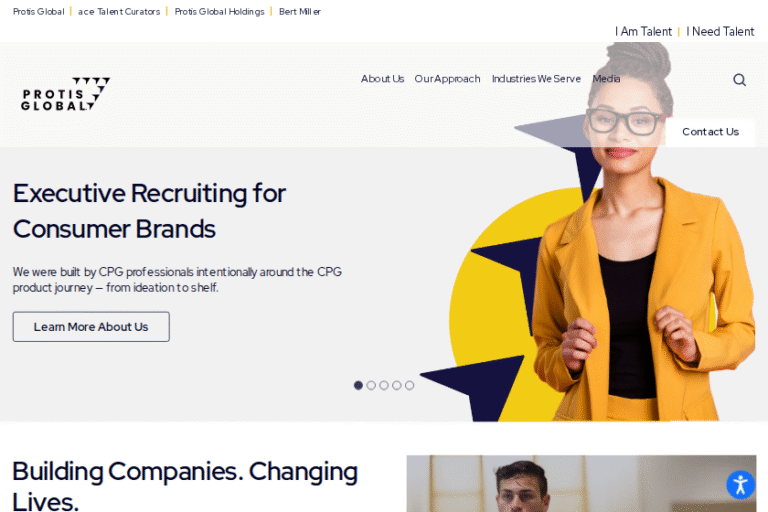Follow the I Need Talent link
The height and width of the screenshot is (512, 768).
pyautogui.click(x=720, y=32)
